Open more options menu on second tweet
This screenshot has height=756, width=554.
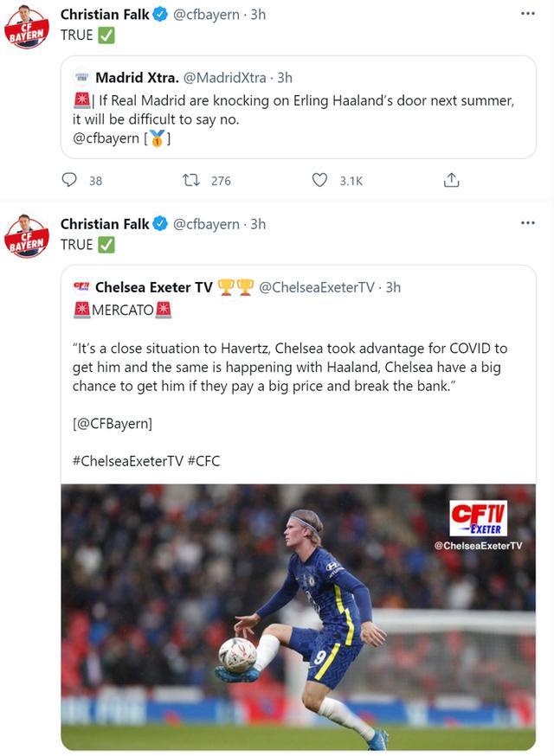tap(527, 223)
